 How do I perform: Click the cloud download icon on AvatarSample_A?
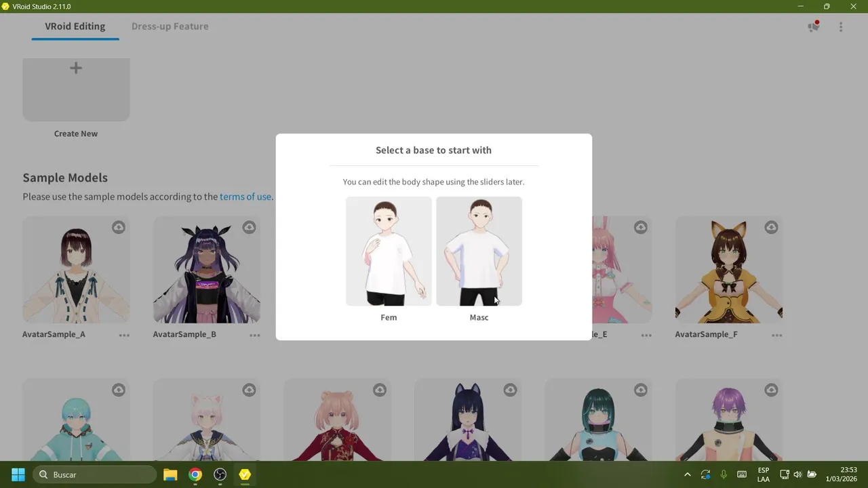119,227
